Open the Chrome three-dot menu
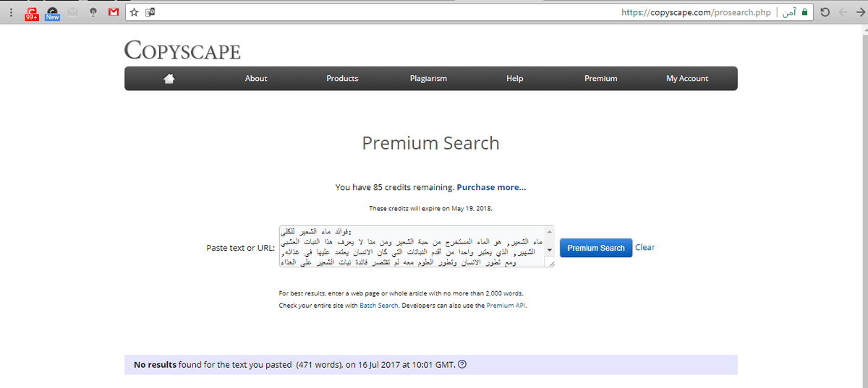The image size is (868, 388). point(9,12)
